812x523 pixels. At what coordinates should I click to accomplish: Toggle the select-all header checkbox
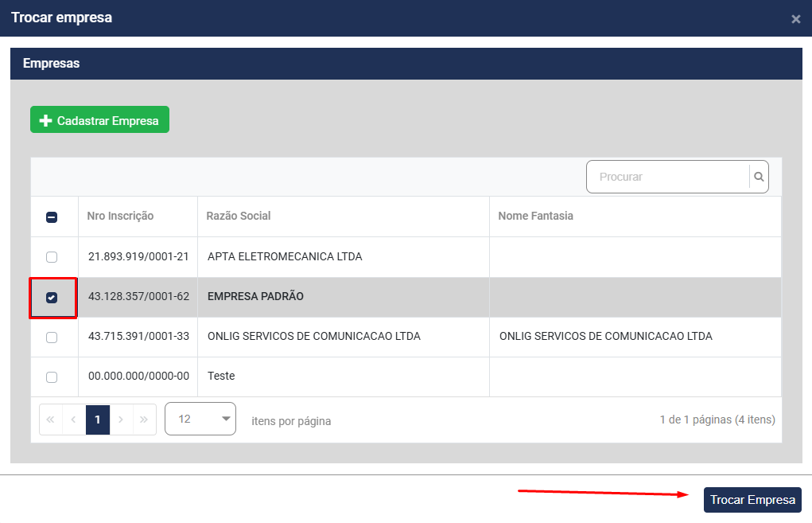pyautogui.click(x=52, y=217)
